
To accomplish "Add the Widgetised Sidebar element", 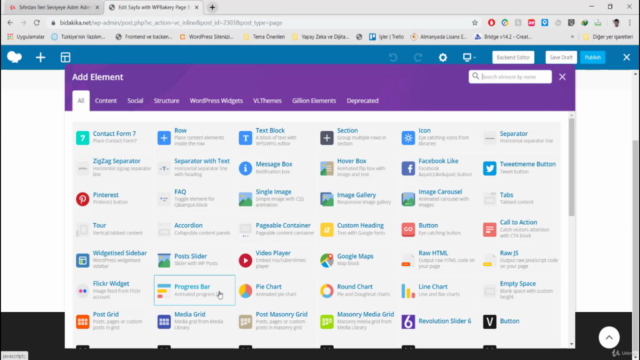I will coord(113,260).
